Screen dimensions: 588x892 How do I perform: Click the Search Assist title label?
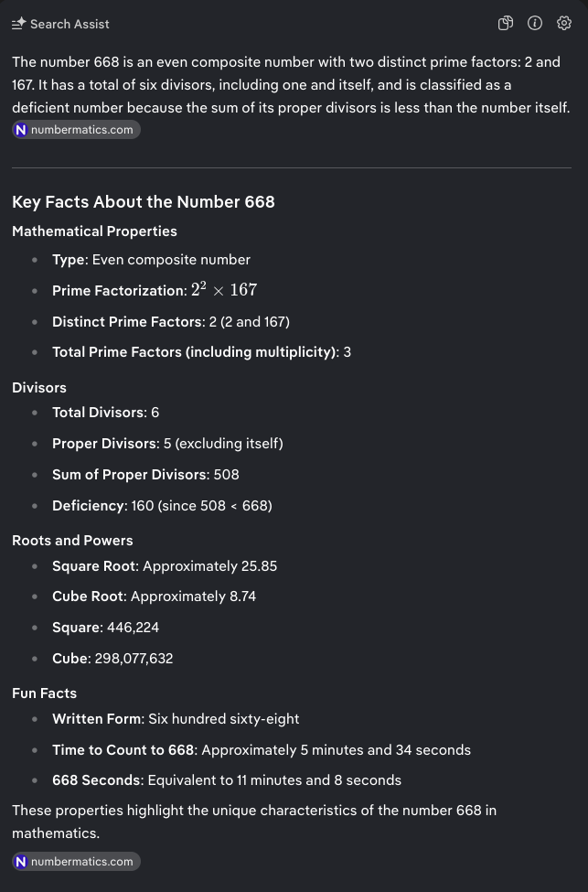click(x=69, y=25)
